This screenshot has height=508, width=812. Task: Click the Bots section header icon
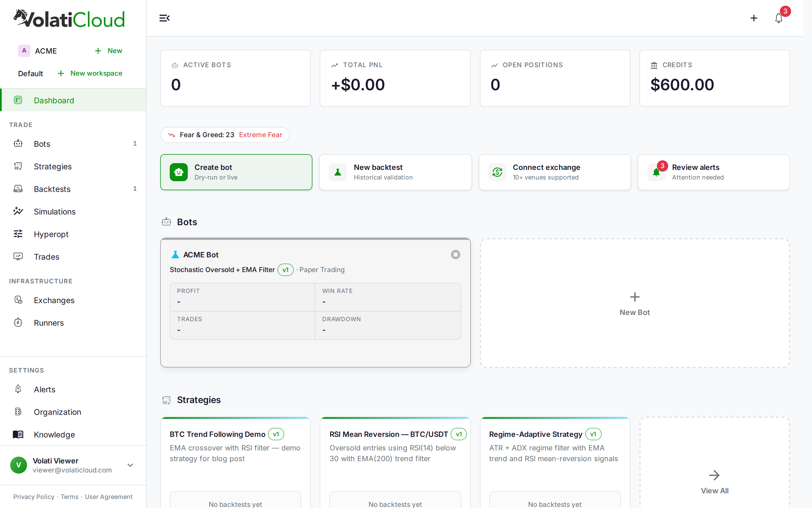[x=166, y=222]
